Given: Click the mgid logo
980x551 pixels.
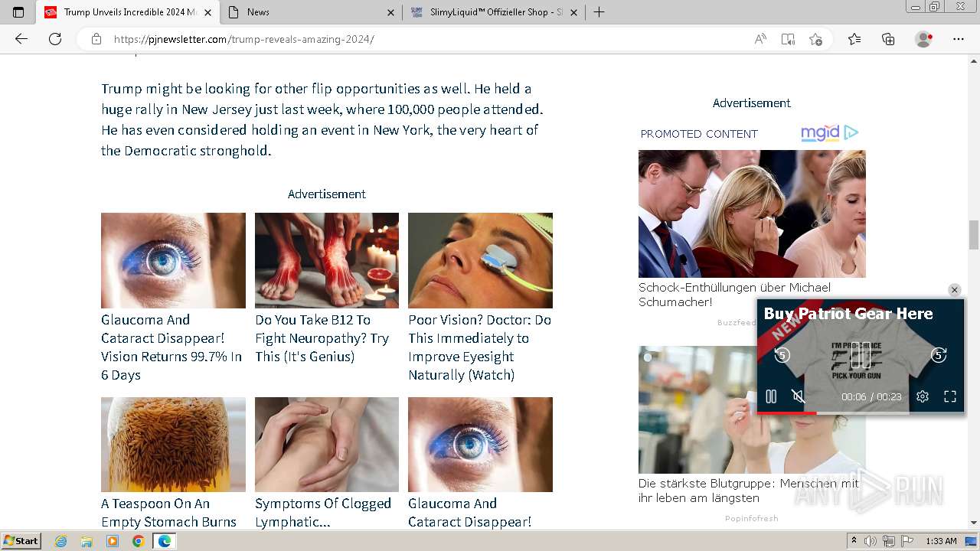Looking at the screenshot, I should pyautogui.click(x=820, y=133).
